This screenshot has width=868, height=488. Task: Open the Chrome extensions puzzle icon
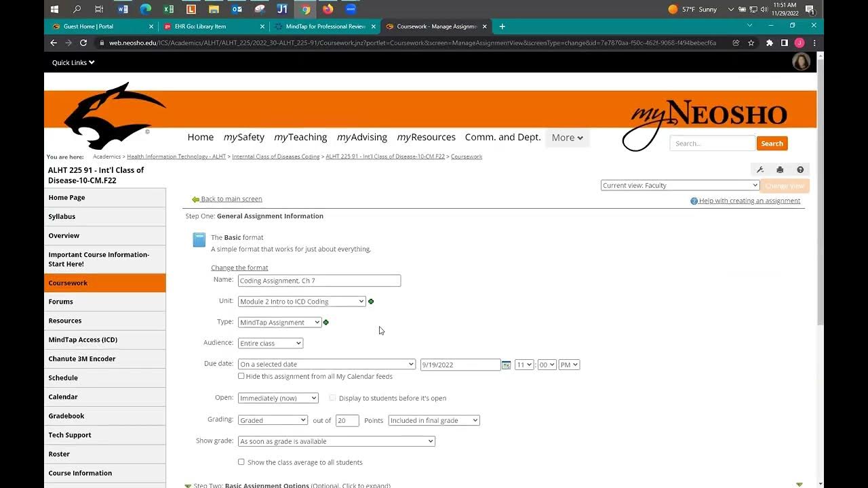click(x=769, y=43)
